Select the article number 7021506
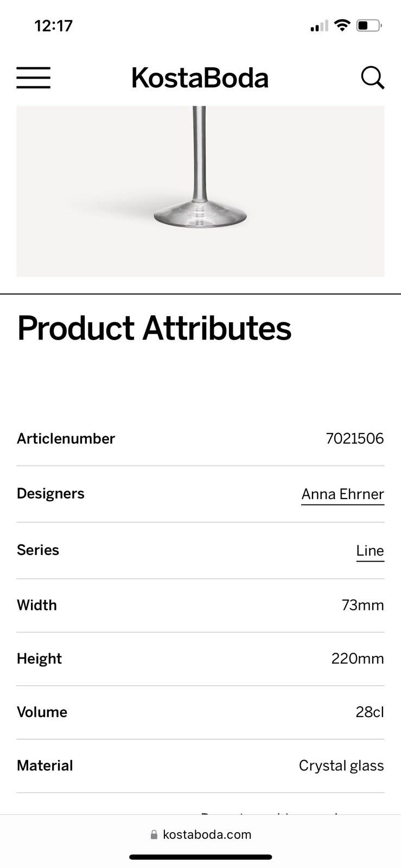 point(354,438)
